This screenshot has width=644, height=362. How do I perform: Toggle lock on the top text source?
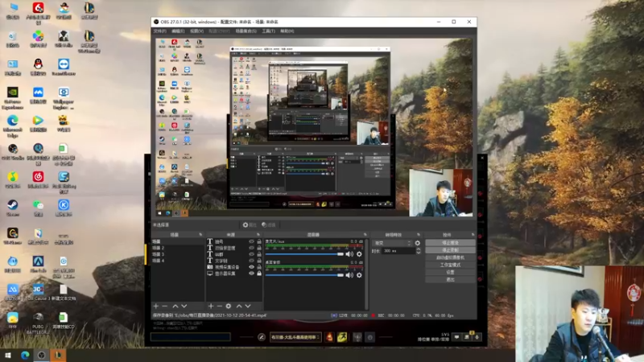tap(259, 242)
